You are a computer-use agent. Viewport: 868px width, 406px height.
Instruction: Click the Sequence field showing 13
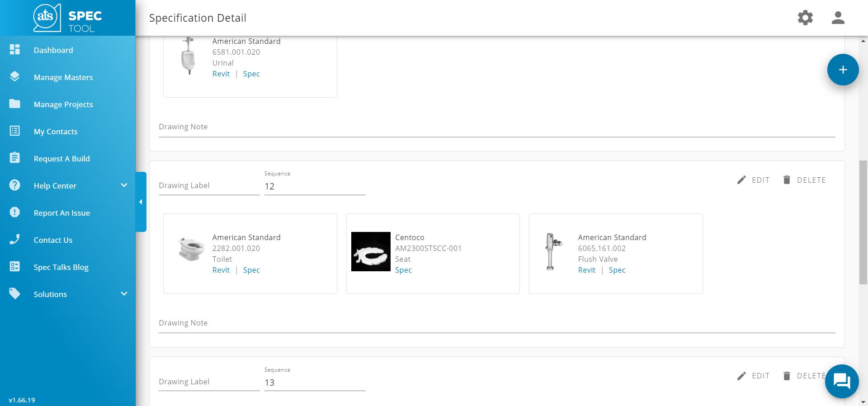click(x=315, y=382)
